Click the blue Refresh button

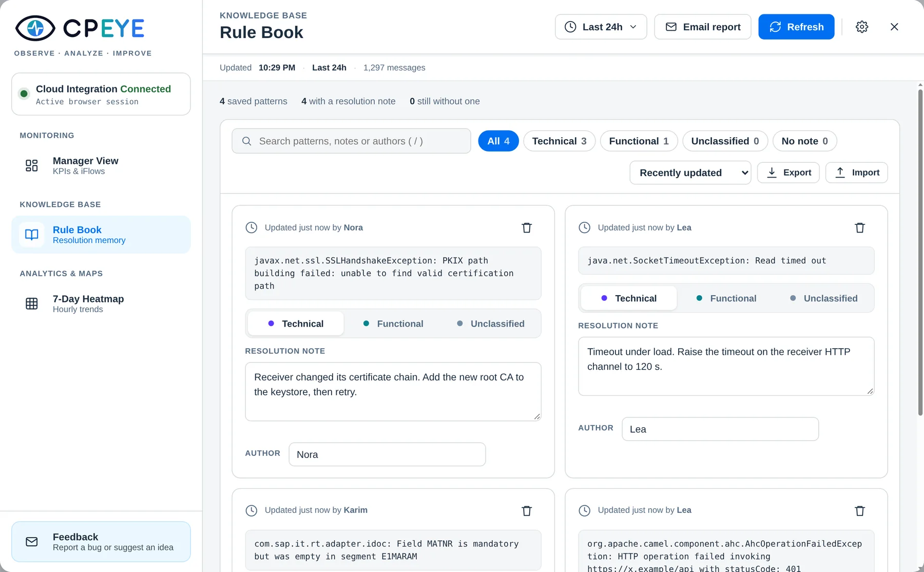(796, 27)
